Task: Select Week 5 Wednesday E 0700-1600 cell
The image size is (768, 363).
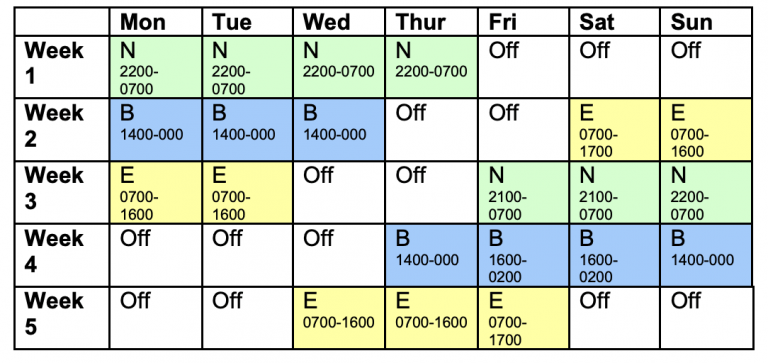Action: [x=339, y=318]
